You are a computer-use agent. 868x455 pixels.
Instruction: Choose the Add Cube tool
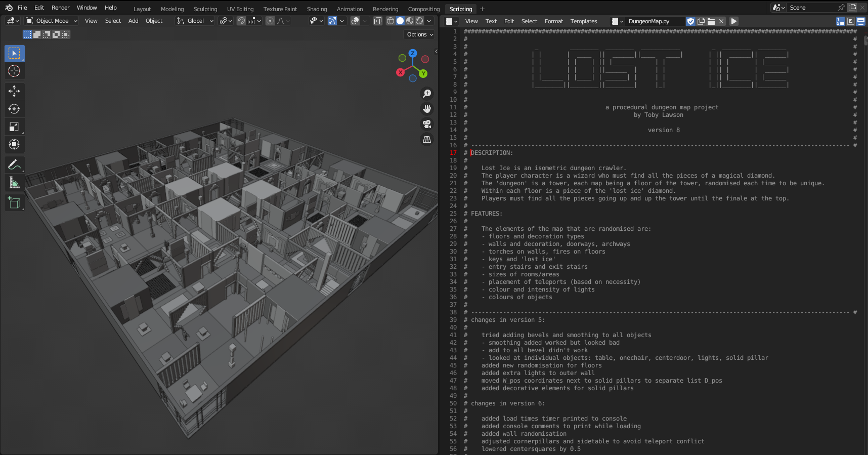(x=14, y=203)
